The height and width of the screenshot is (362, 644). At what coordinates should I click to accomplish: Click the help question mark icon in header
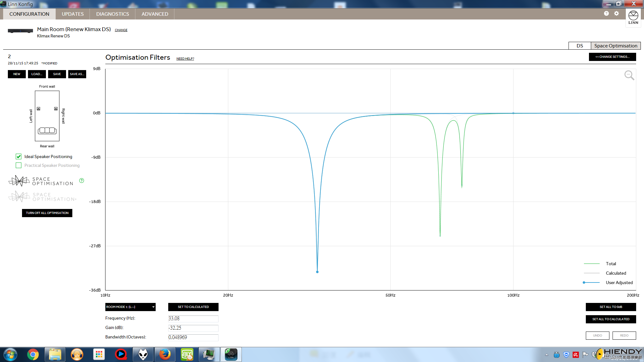click(x=606, y=14)
